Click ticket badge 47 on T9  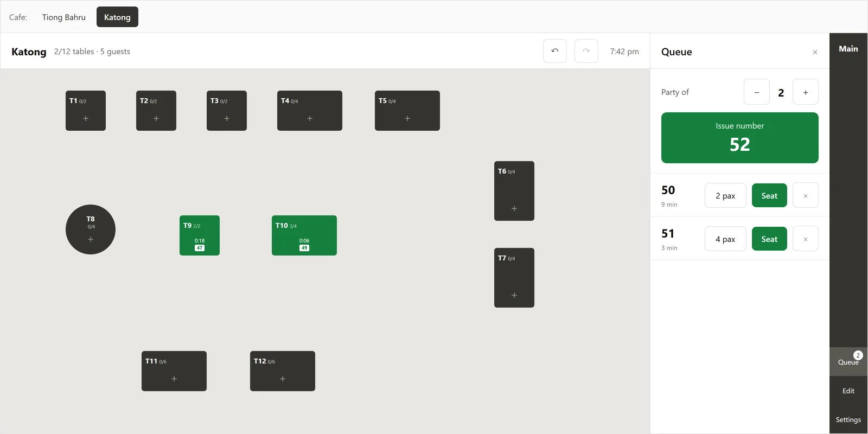point(200,248)
